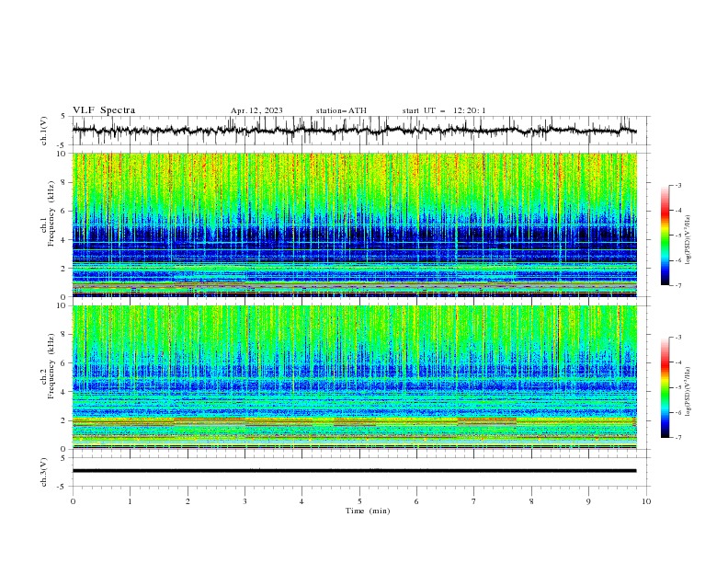Click the 'ch.3(V)' axis label
Image resolution: width=728 pixels, height=563 pixels.
click(x=44, y=472)
